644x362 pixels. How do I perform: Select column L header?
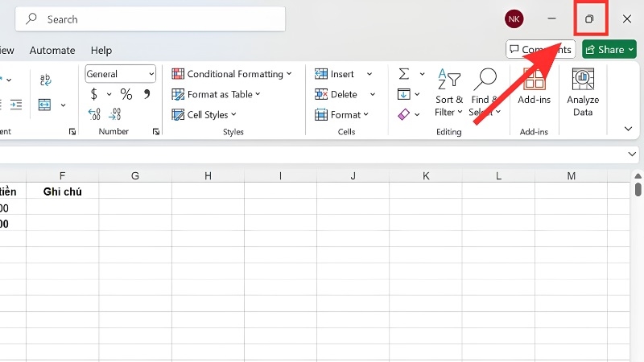[498, 176]
